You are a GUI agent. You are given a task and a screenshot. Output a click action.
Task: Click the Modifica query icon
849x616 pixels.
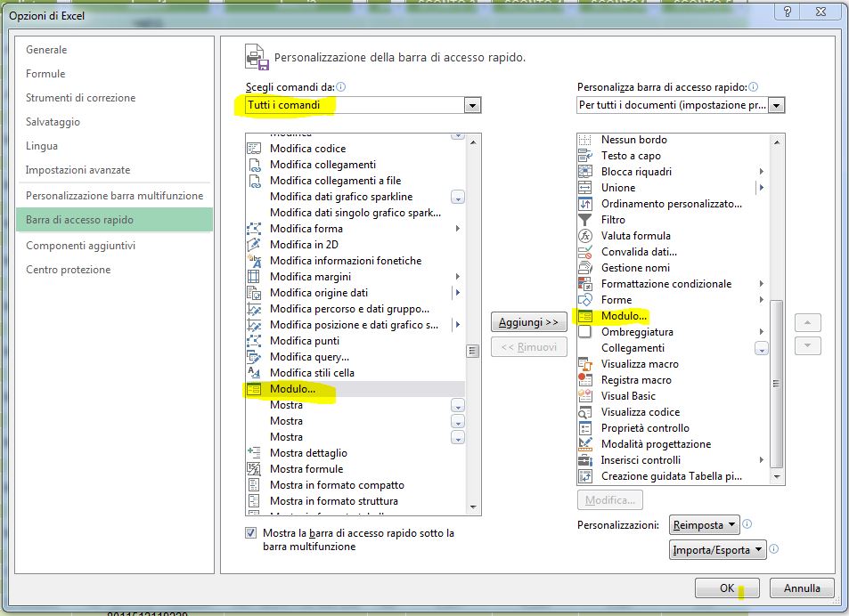pos(254,357)
